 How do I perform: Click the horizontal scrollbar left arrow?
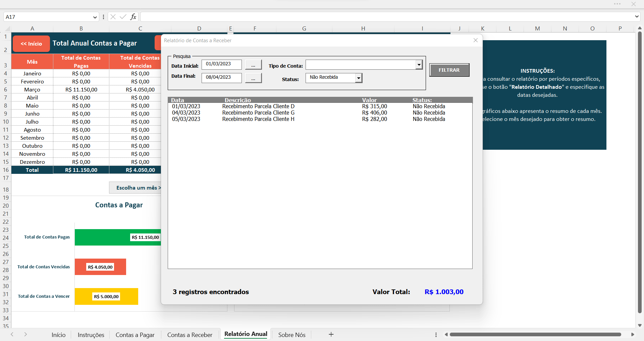pyautogui.click(x=446, y=334)
